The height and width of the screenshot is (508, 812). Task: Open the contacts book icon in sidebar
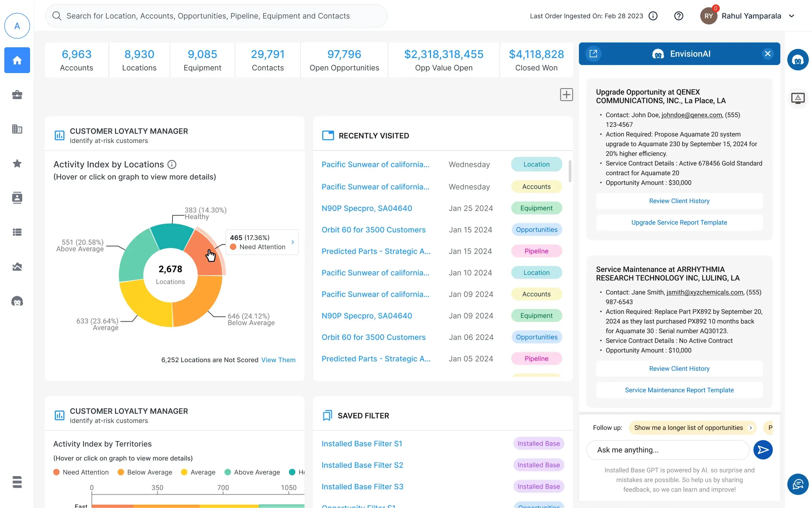click(17, 198)
